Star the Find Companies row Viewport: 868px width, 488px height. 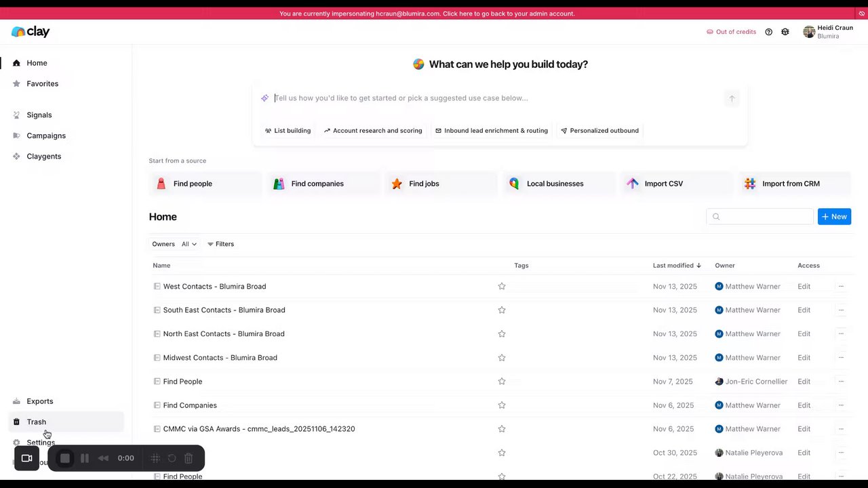pyautogui.click(x=502, y=405)
